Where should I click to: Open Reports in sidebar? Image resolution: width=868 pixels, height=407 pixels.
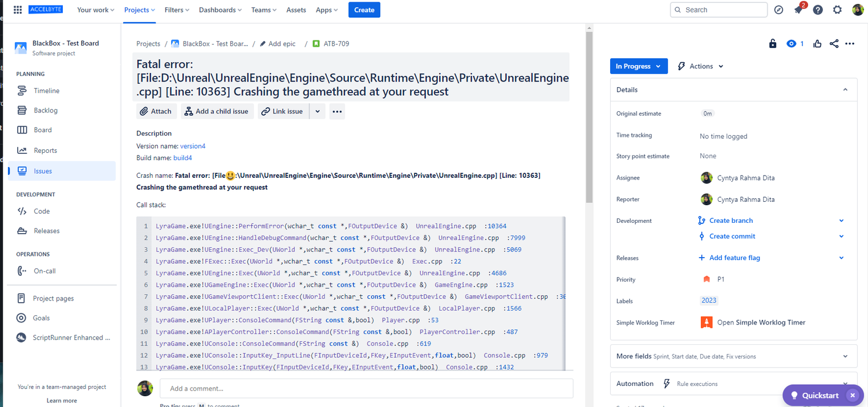(62, 150)
